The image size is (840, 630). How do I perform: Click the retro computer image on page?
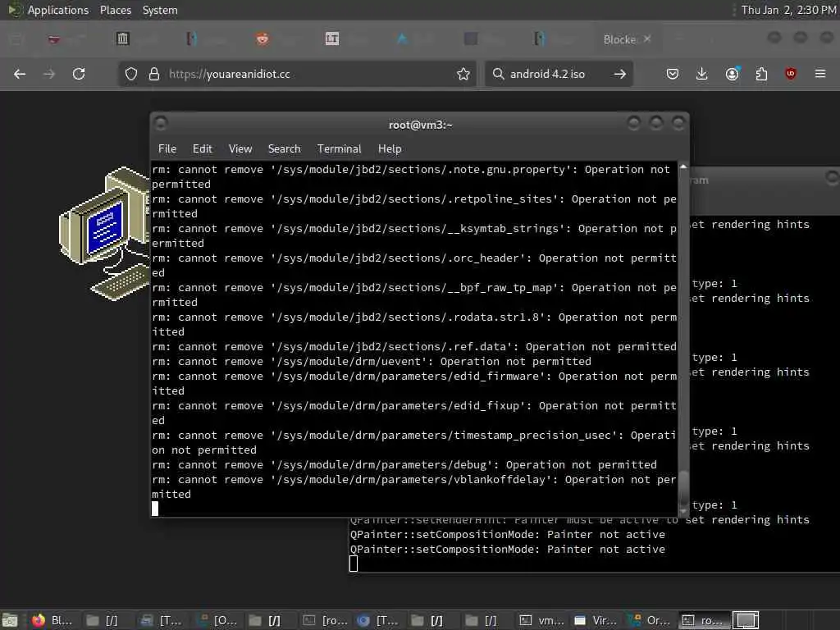tap(104, 233)
